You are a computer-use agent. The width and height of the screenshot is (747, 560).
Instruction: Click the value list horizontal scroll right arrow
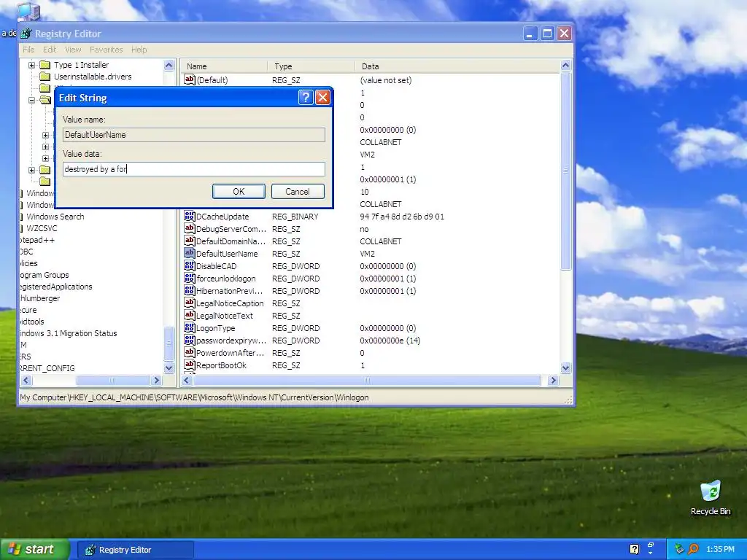tap(553, 380)
